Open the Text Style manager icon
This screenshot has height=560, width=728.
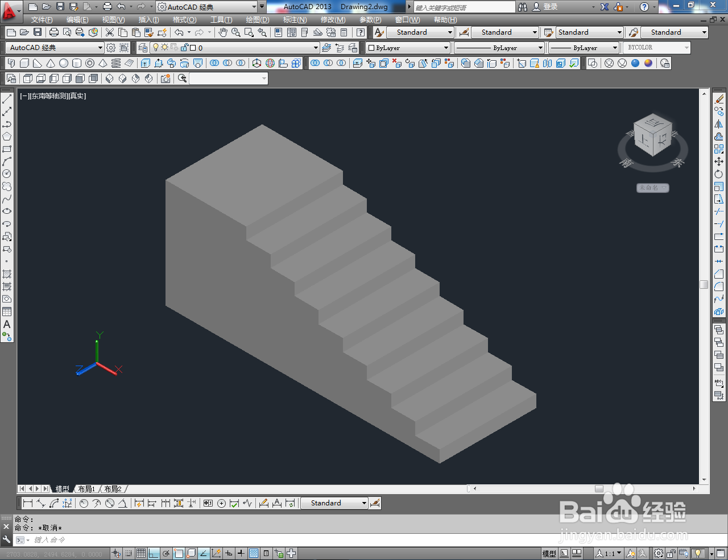click(379, 32)
